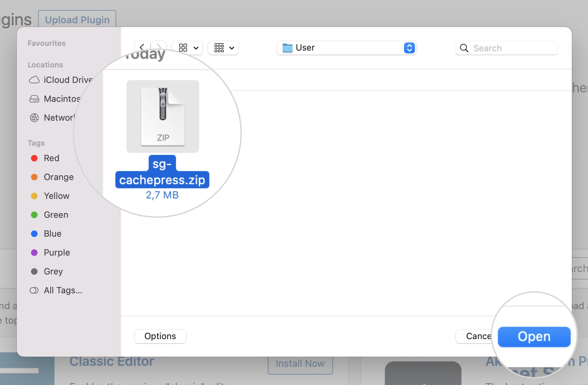
Task: Click the Macintosh drive icon
Action: pyautogui.click(x=34, y=99)
